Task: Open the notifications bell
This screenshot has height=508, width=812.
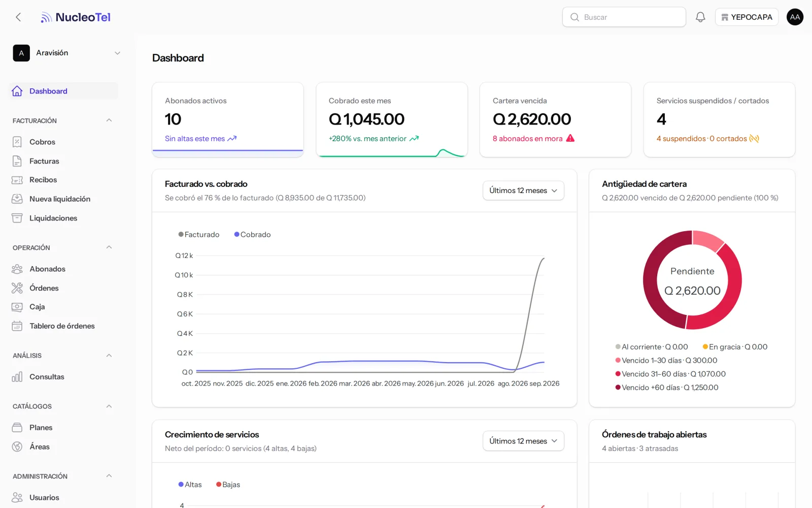Action: pyautogui.click(x=700, y=17)
